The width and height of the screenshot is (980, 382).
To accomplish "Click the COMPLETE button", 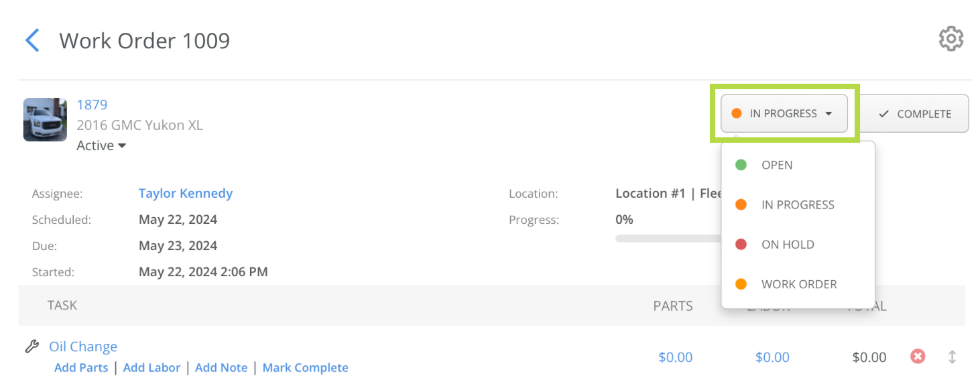I will (914, 113).
